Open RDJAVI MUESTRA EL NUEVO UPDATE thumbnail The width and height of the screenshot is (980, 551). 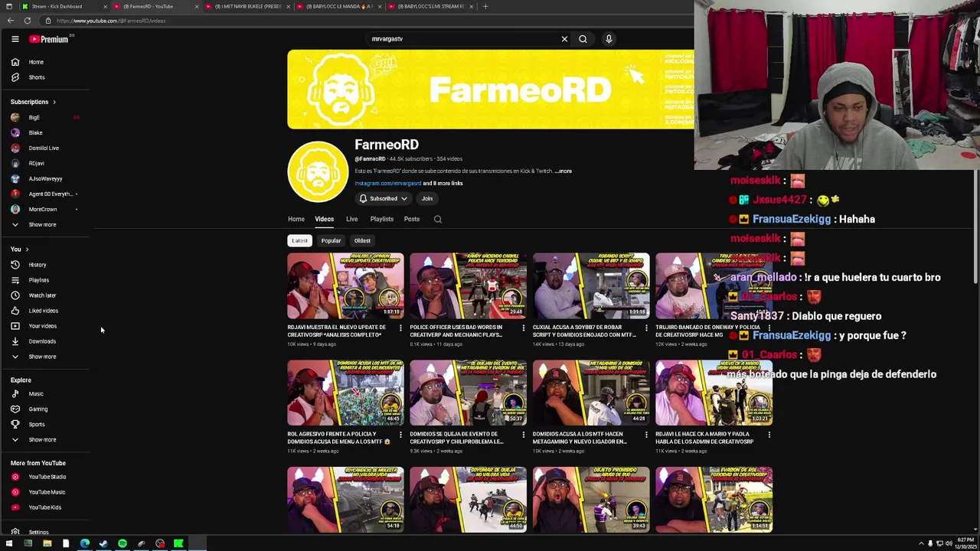tap(345, 286)
